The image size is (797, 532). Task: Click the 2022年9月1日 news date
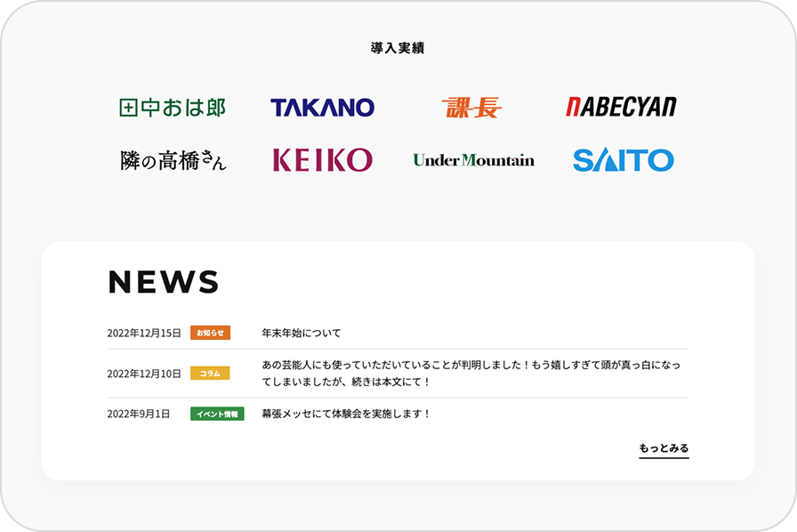(x=139, y=414)
